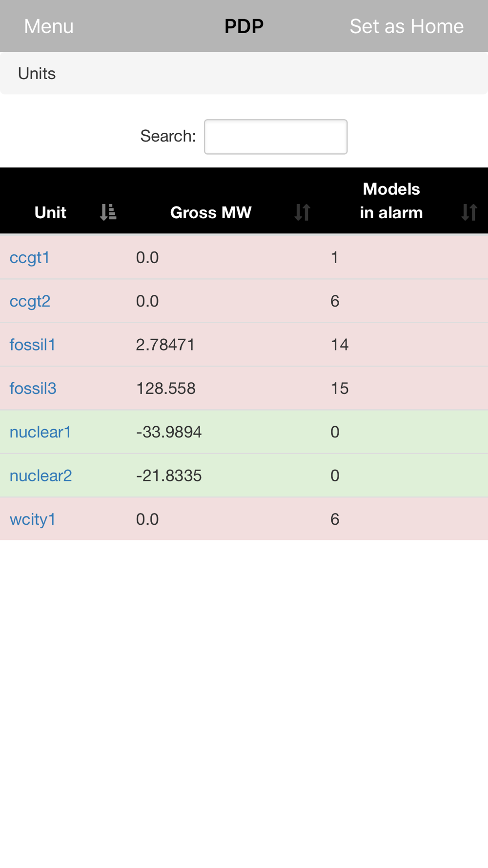This screenshot has width=488, height=868.
Task: Sort table by Unit header
Action: click(x=51, y=212)
